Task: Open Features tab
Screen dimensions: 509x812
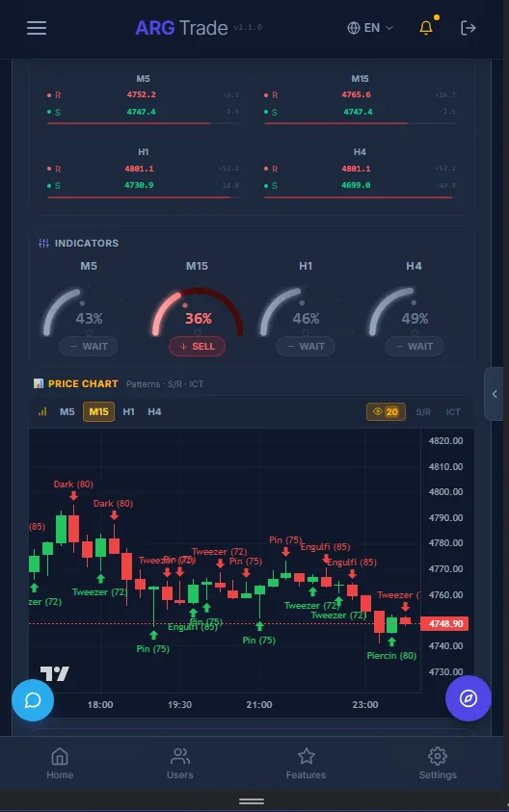Action: coord(306,764)
